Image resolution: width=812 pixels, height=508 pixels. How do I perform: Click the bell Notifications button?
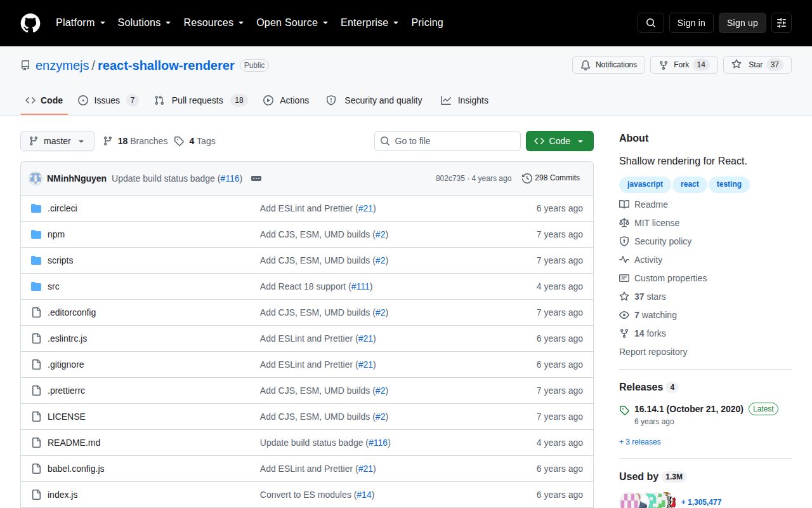point(609,65)
